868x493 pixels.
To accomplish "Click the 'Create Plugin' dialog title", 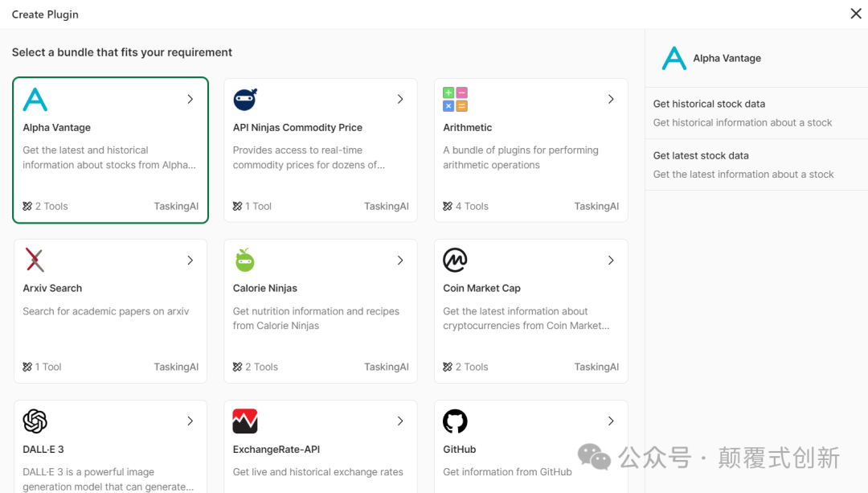I will point(45,14).
